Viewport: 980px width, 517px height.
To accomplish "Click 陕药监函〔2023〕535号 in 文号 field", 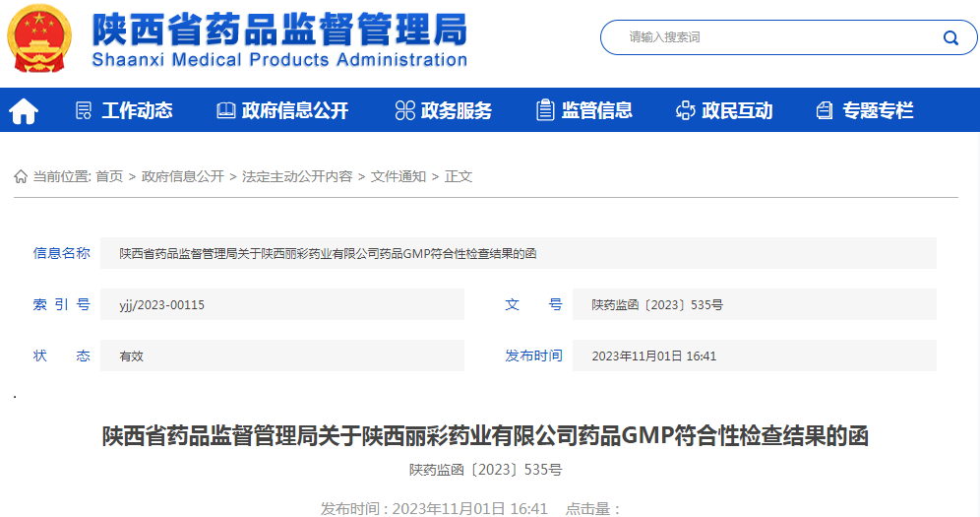I will tap(657, 305).
